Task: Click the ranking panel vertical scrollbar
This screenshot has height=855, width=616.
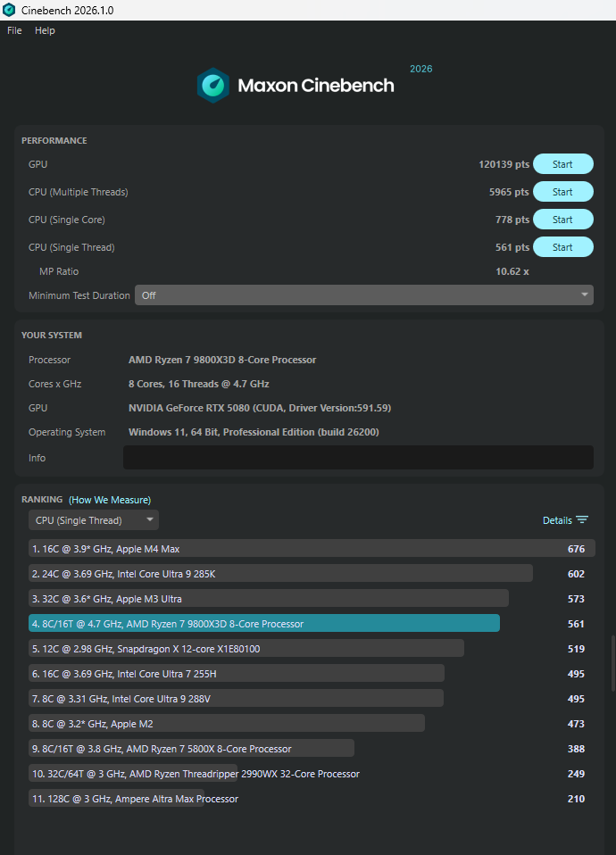Action: 612,662
